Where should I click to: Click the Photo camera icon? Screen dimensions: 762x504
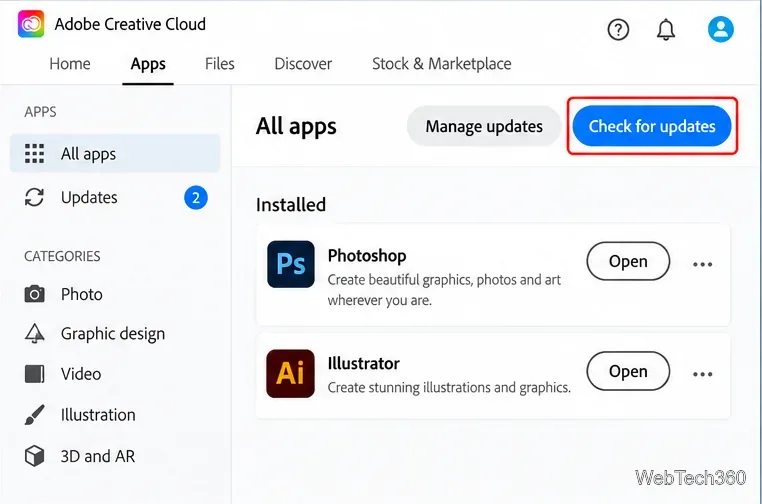35,294
